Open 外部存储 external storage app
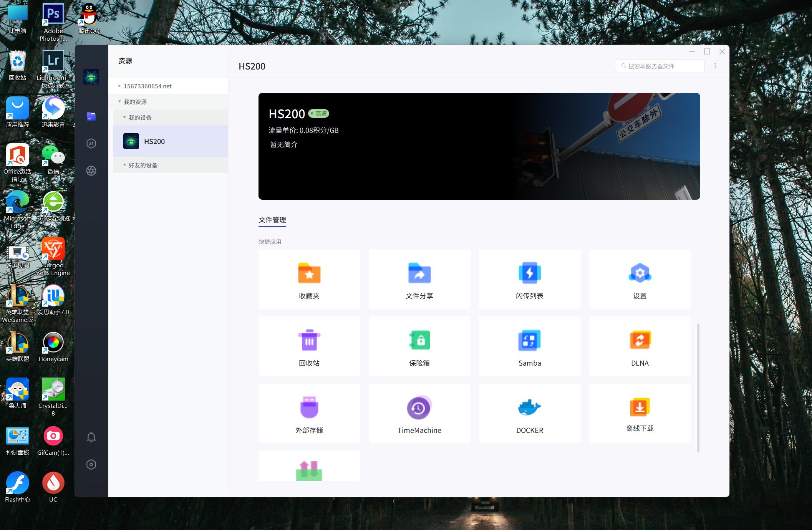Screen dimensions: 812x530 point(309,414)
